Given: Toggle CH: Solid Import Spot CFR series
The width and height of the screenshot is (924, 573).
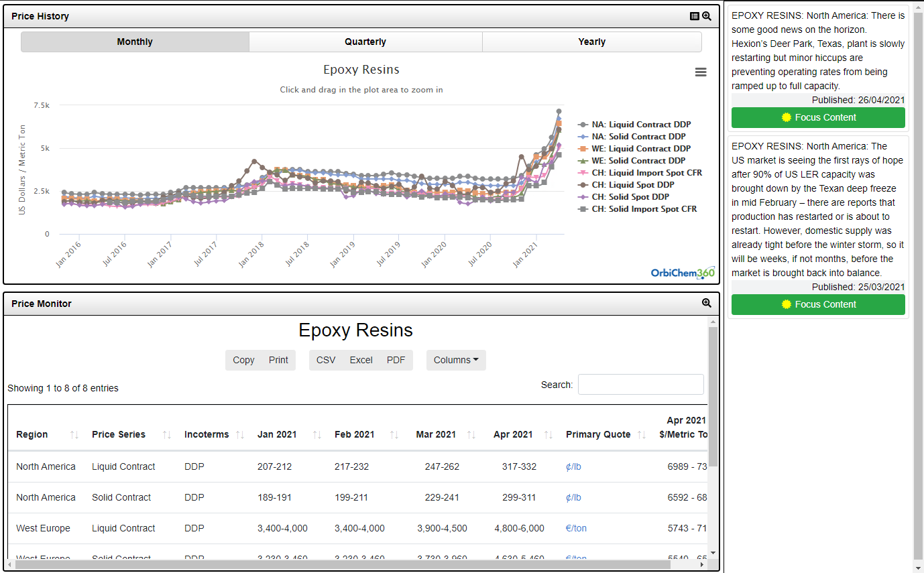Looking at the screenshot, I should 637,209.
